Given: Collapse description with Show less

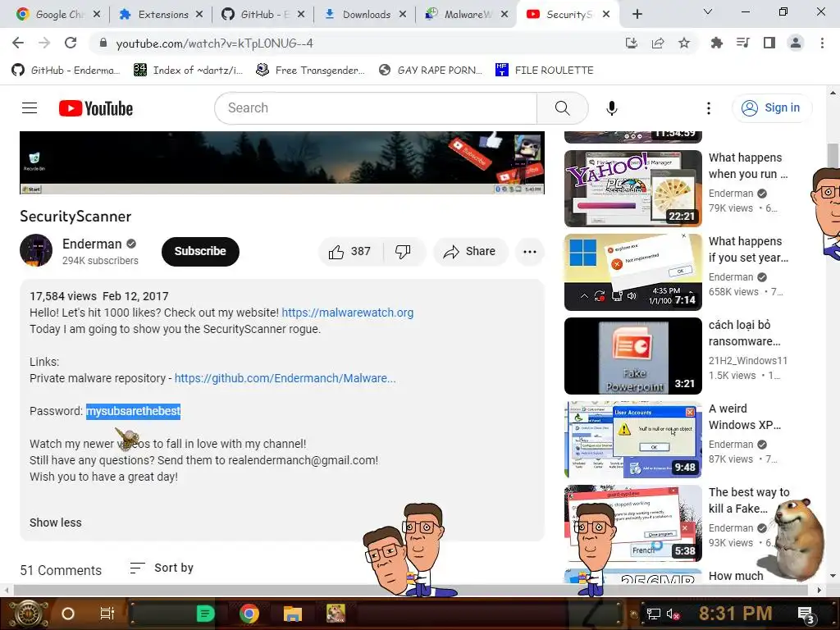Looking at the screenshot, I should point(56,523).
